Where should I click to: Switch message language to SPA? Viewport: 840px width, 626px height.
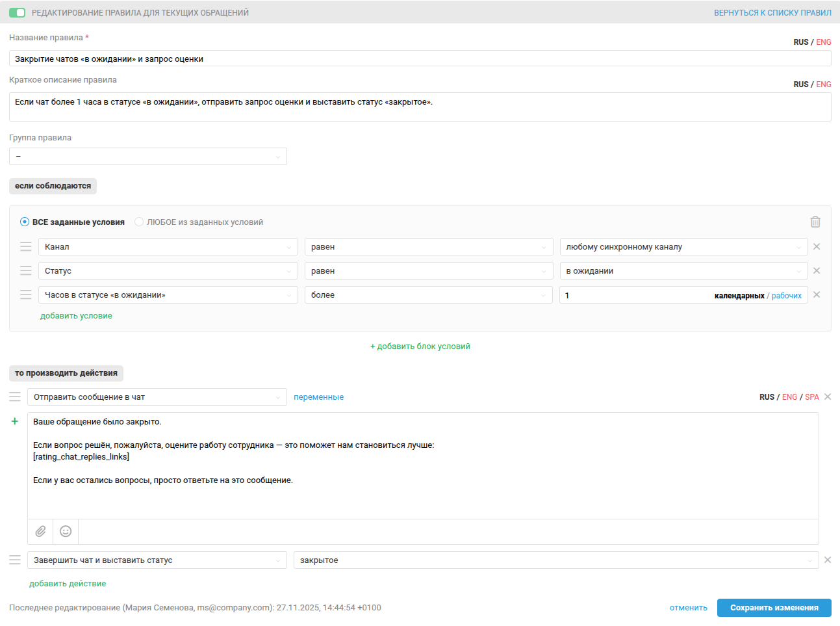click(811, 397)
